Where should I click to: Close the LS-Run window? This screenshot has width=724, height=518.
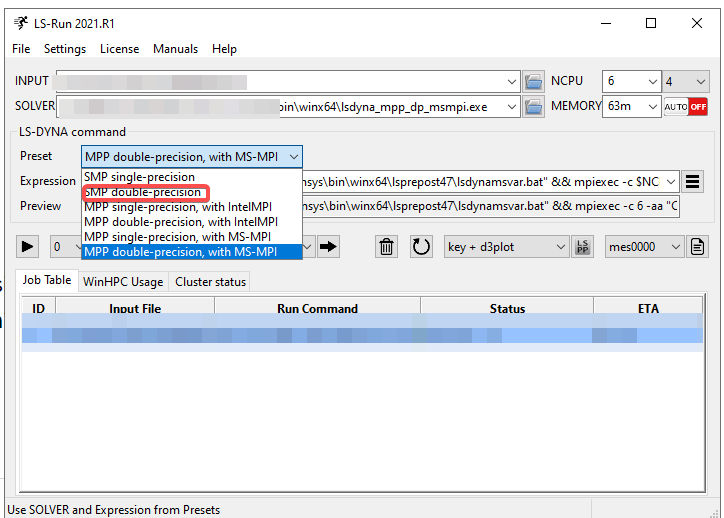click(697, 23)
